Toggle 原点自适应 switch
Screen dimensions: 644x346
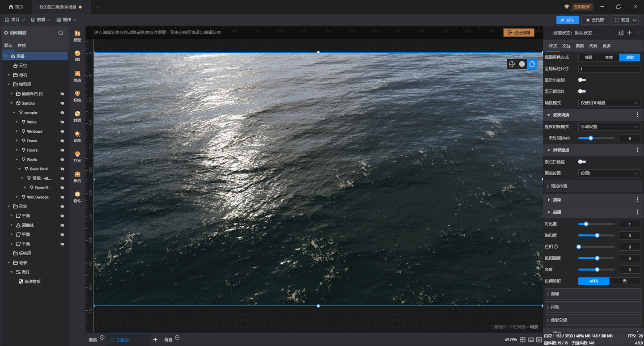coord(582,162)
